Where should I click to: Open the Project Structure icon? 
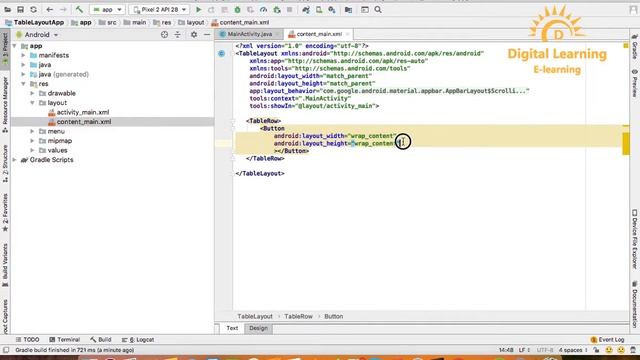[348, 9]
